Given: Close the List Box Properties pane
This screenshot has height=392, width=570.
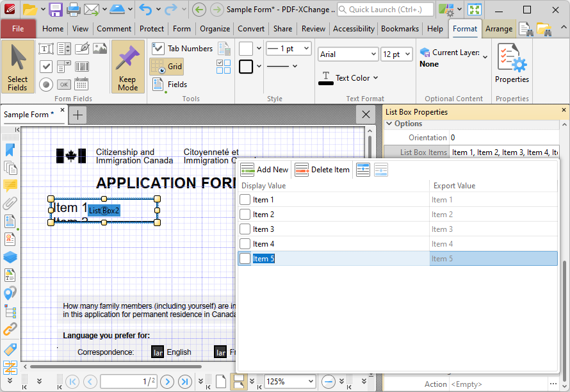Looking at the screenshot, I should (564, 110).
